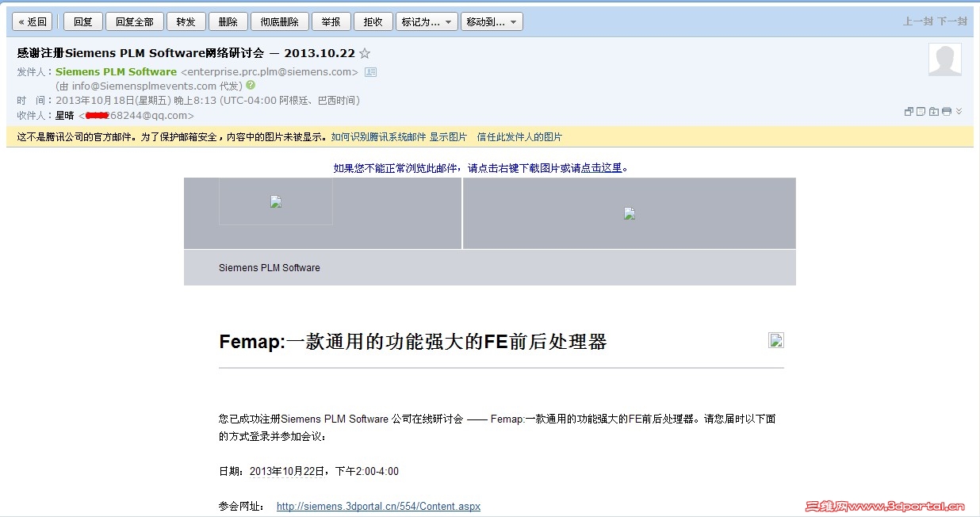Click 信任此发件人的图片 link

click(x=519, y=137)
